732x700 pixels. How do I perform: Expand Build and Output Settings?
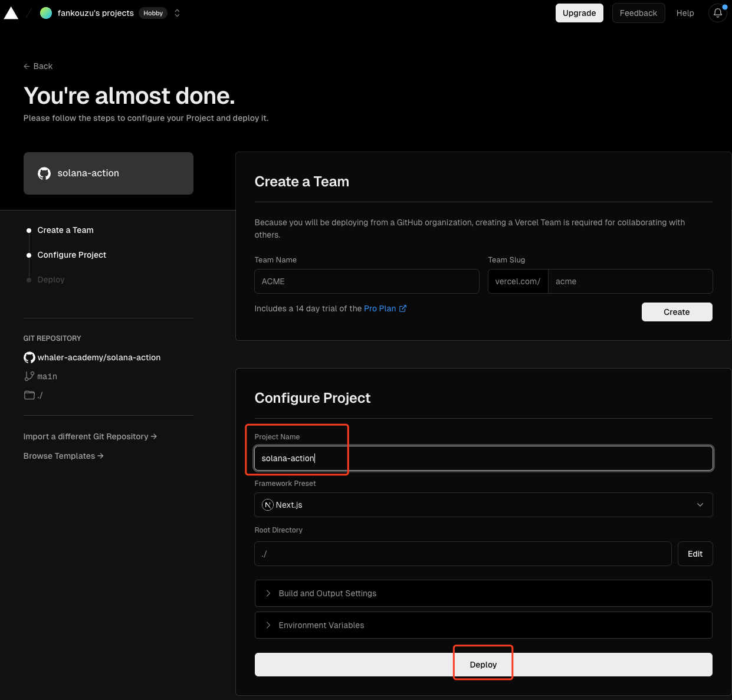click(483, 593)
